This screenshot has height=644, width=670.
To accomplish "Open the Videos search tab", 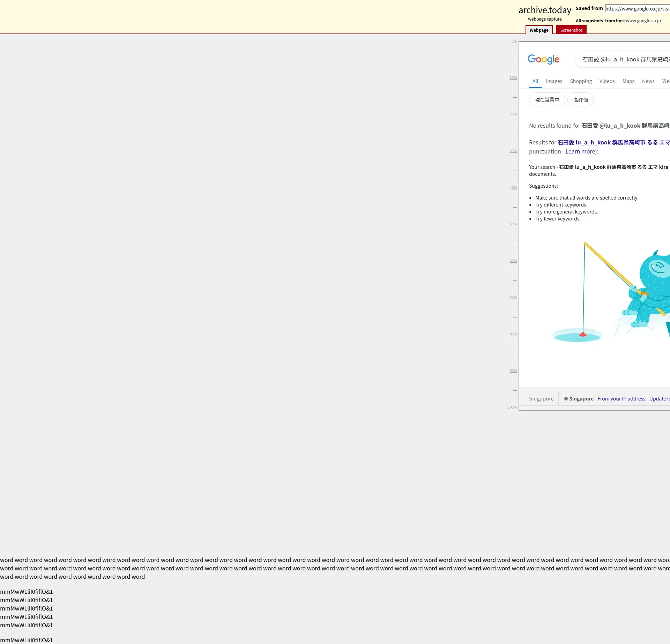I will (607, 81).
